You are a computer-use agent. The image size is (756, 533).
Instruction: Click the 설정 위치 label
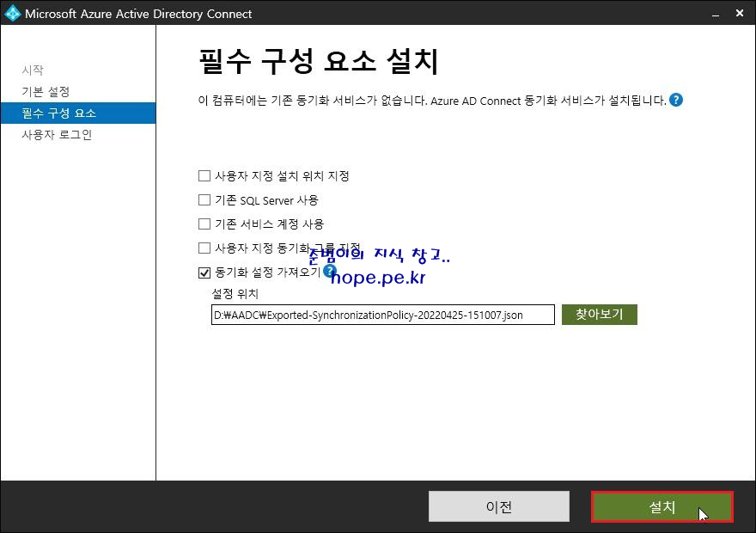coord(235,293)
